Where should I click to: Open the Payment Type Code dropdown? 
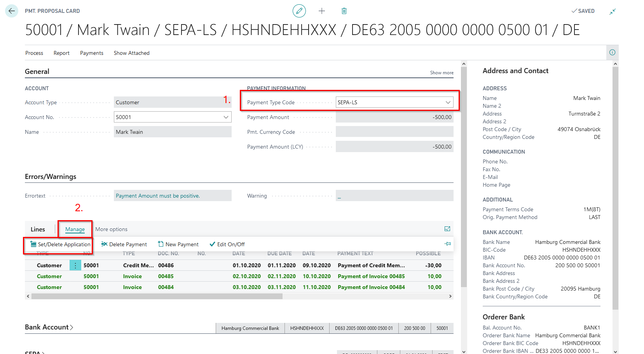coord(448,102)
